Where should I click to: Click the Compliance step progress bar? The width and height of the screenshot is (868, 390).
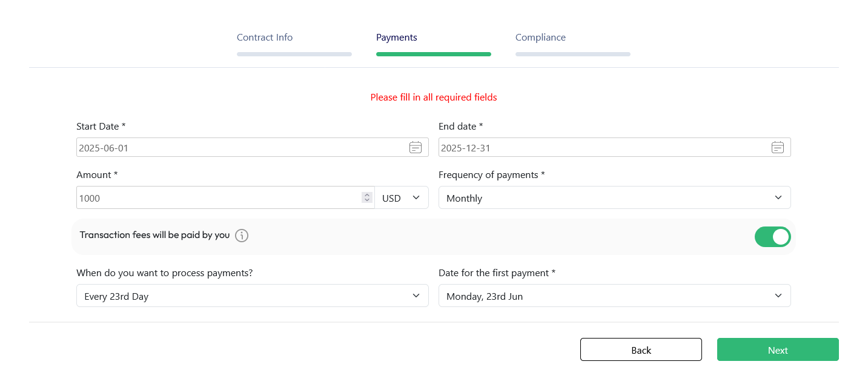[573, 54]
